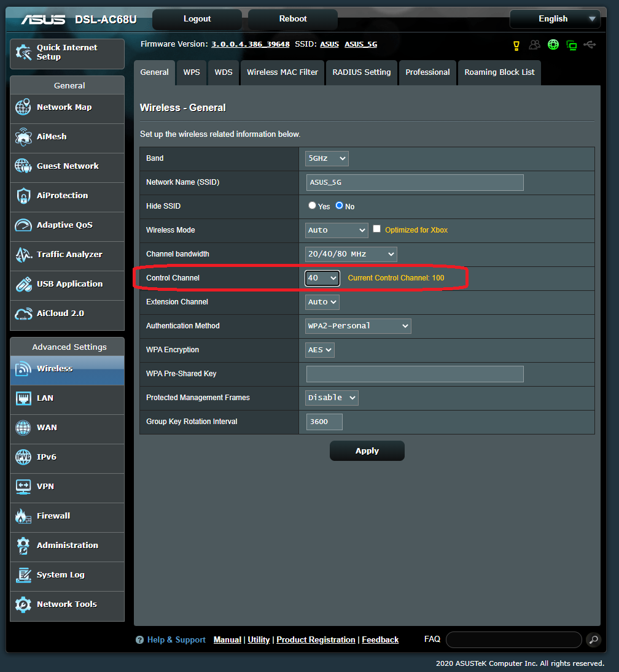Click the AiProtection shield lock icon
The image size is (619, 672).
point(23,195)
